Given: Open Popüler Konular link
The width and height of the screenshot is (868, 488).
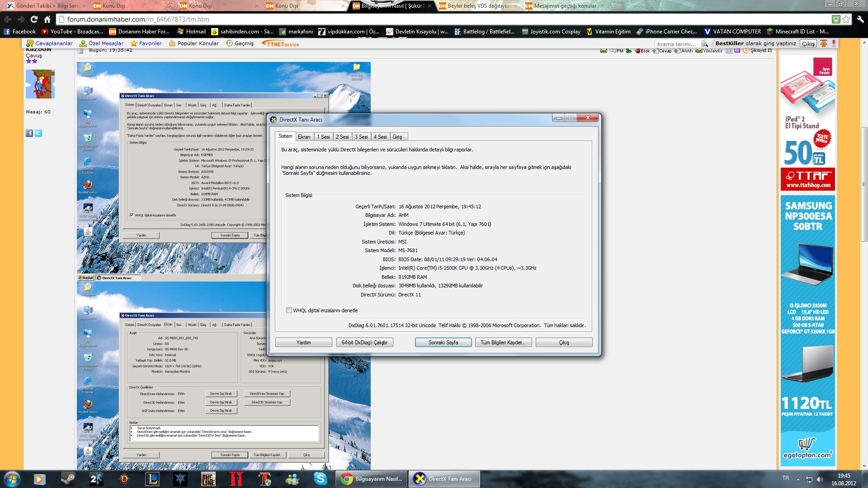Looking at the screenshot, I should pos(194,43).
